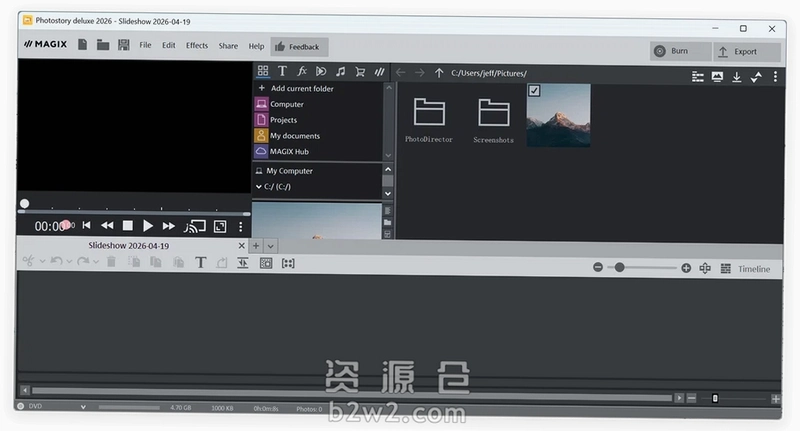Click the Title T tool in timeline toolbar
Screen dimensions: 800x431
tap(201, 263)
